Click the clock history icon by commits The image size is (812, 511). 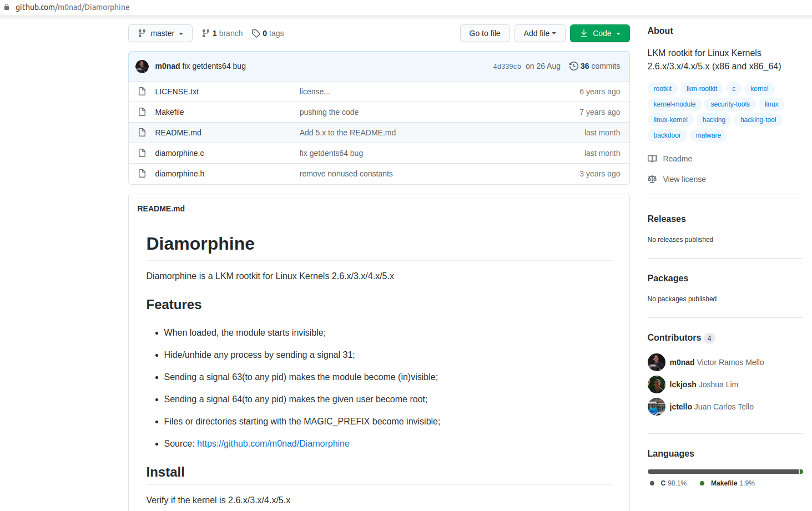point(574,66)
